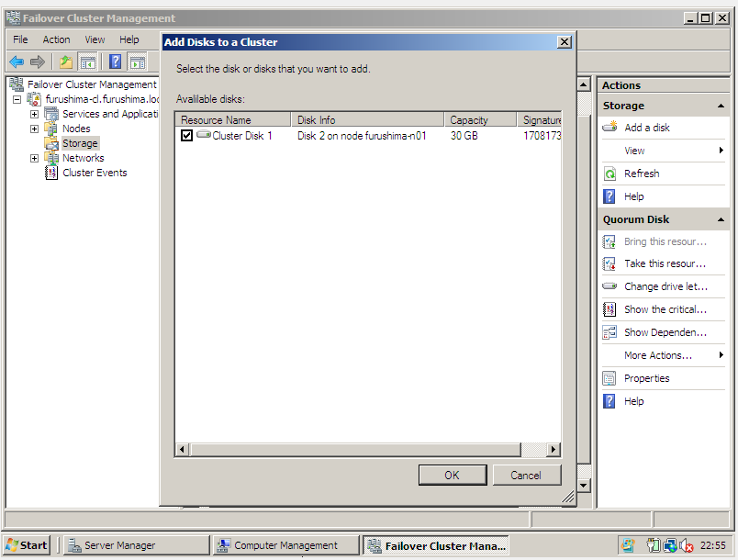Click the 30 GB capacity cell

(464, 136)
